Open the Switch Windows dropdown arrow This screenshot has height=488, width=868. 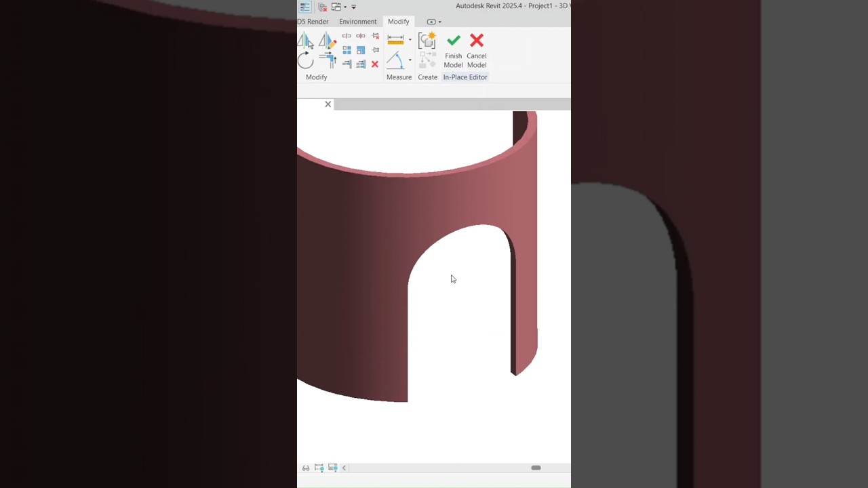coord(345,7)
